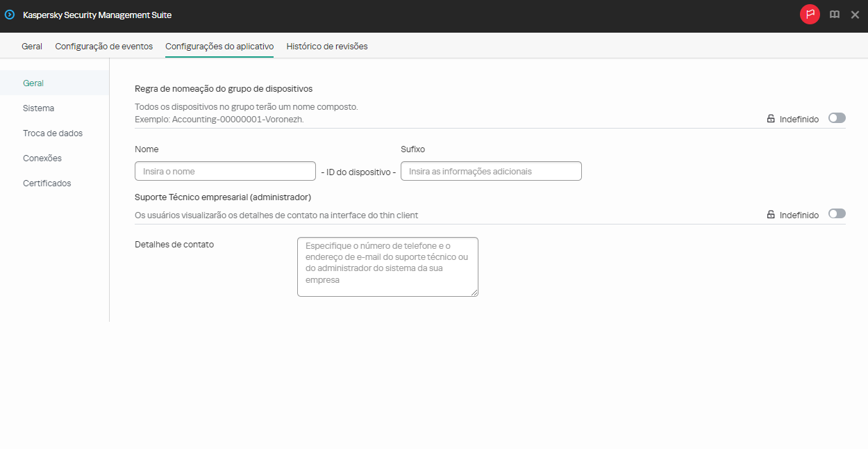
Task: Switch to the Histórico de revisões tab
Action: [x=326, y=46]
